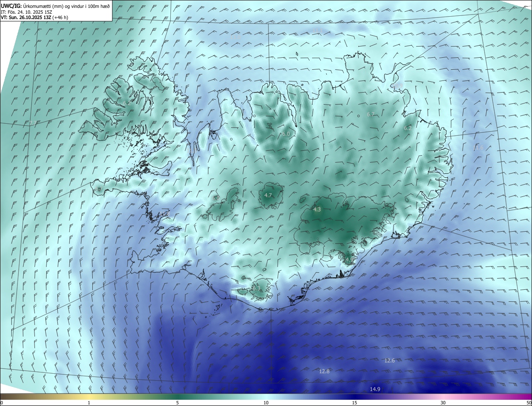Screen dimensions: 532x406
Task: Select the 12.8 value over the southern sea
Action: point(324,371)
